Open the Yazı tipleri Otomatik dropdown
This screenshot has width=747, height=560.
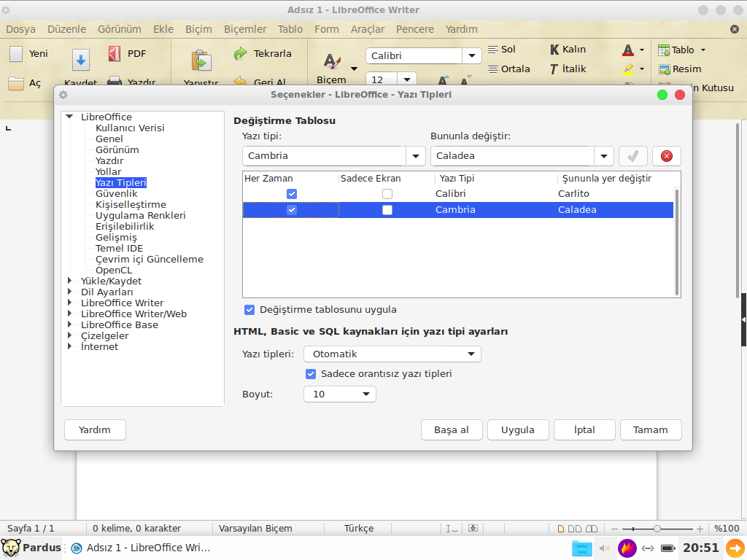[392, 354]
